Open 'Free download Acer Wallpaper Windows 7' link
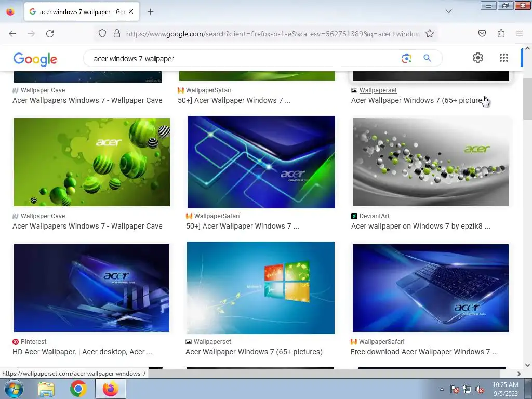The width and height of the screenshot is (532, 399). pyautogui.click(x=424, y=352)
